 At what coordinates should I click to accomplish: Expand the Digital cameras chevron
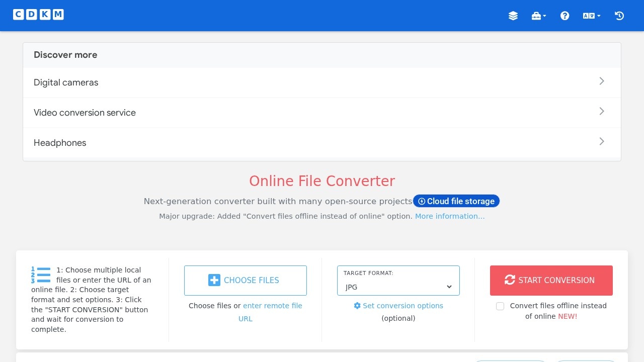pyautogui.click(x=601, y=81)
